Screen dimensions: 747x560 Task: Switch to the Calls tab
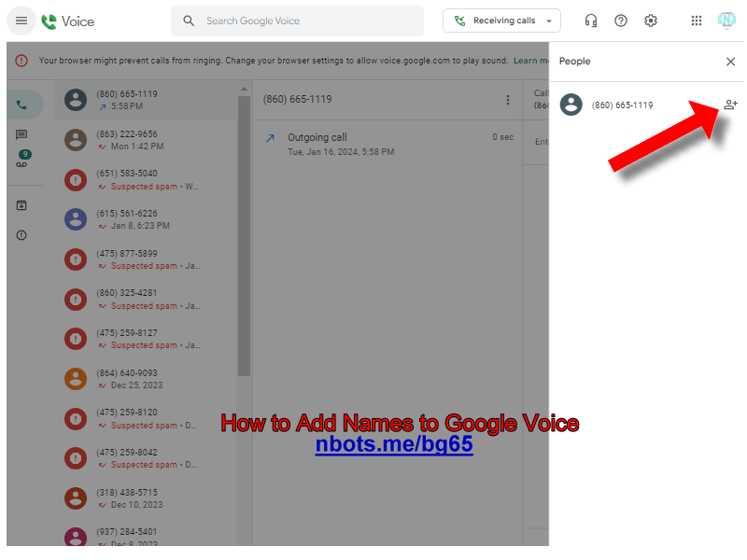[21, 105]
